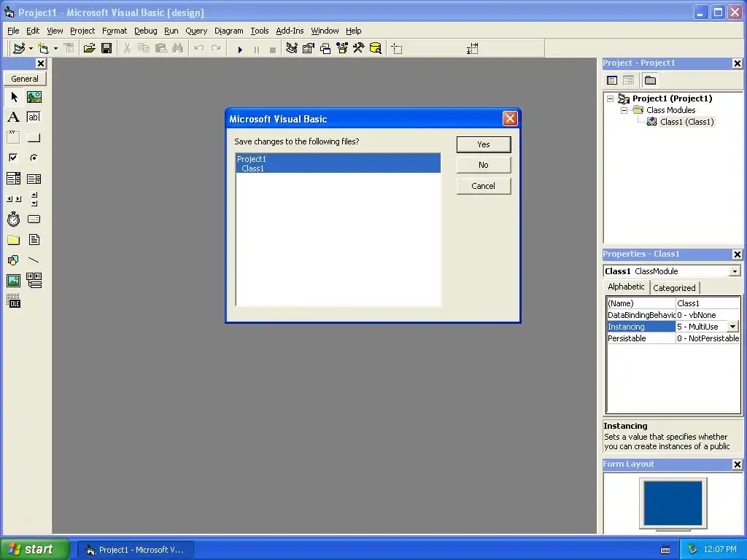The height and width of the screenshot is (560, 747).
Task: Select the Persistable property row
Action: click(x=673, y=338)
